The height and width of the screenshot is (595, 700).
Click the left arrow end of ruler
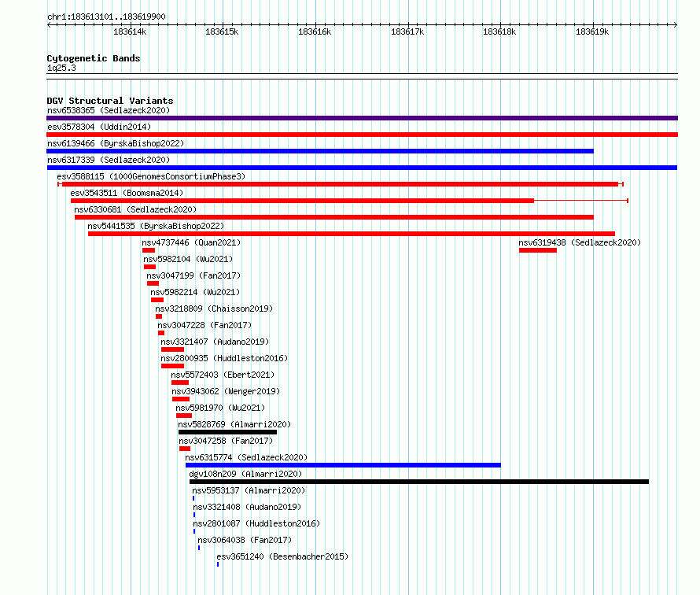[49, 24]
